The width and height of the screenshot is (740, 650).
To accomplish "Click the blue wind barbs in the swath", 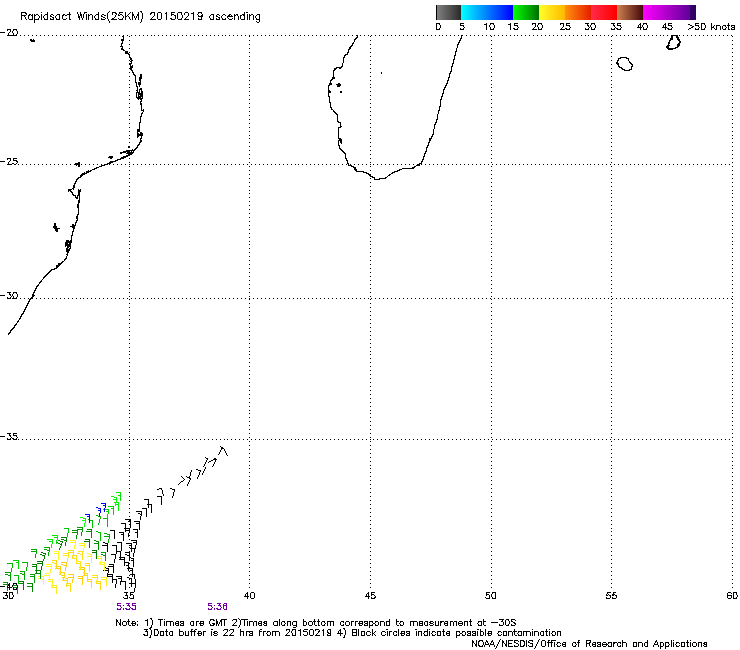I will click(x=97, y=513).
